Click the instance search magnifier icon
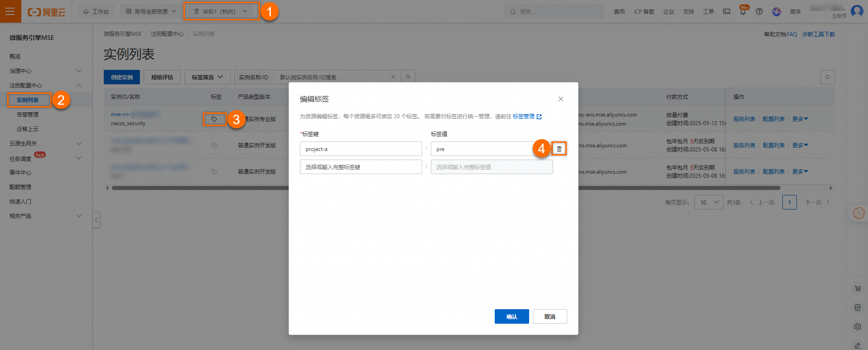This screenshot has height=350, width=868. [408, 77]
